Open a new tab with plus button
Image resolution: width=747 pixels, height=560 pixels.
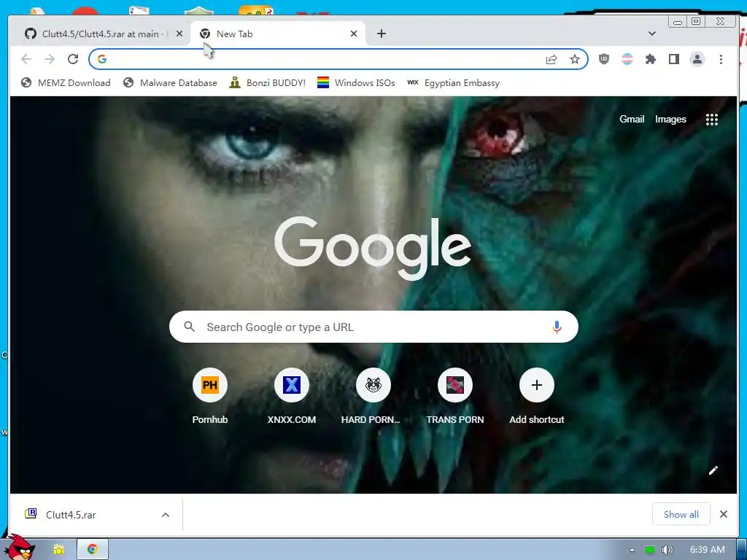(381, 34)
